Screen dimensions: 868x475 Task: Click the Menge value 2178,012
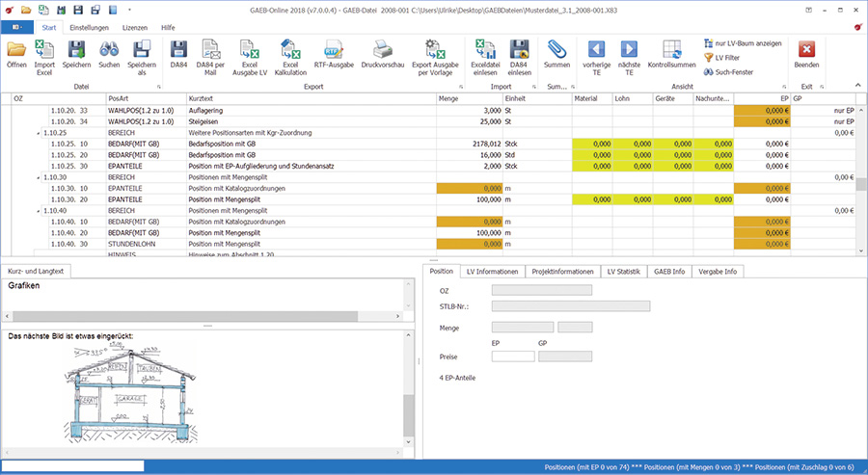point(487,144)
